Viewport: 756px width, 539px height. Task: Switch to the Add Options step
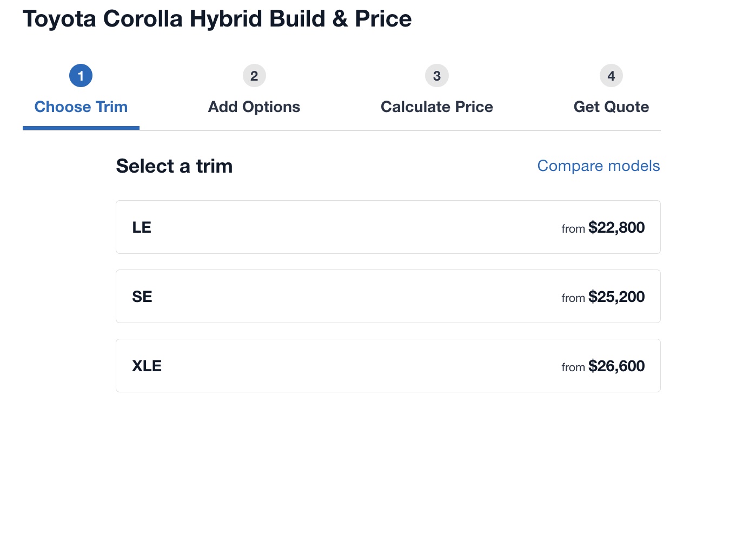click(x=254, y=107)
